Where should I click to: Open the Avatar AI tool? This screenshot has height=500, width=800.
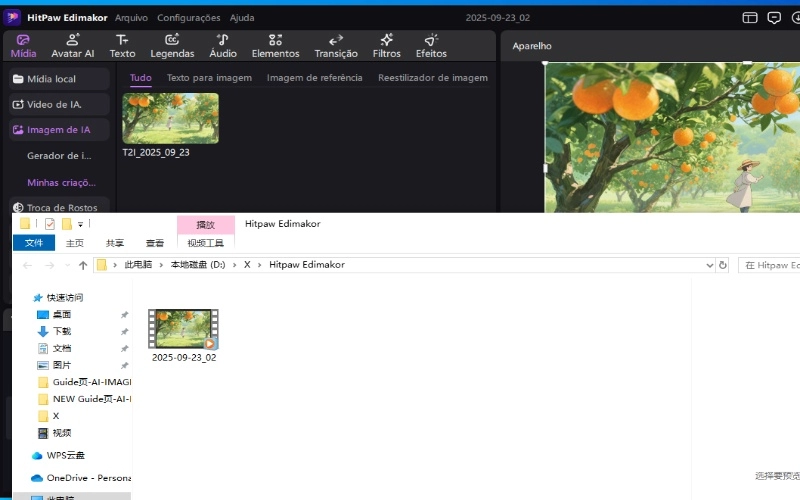point(72,45)
